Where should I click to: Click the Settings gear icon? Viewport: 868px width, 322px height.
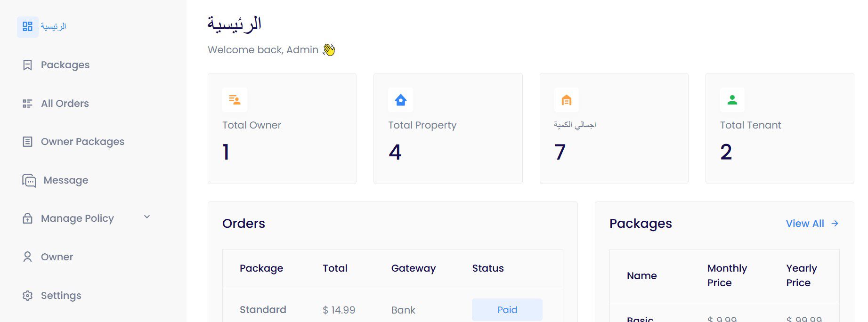tap(28, 296)
